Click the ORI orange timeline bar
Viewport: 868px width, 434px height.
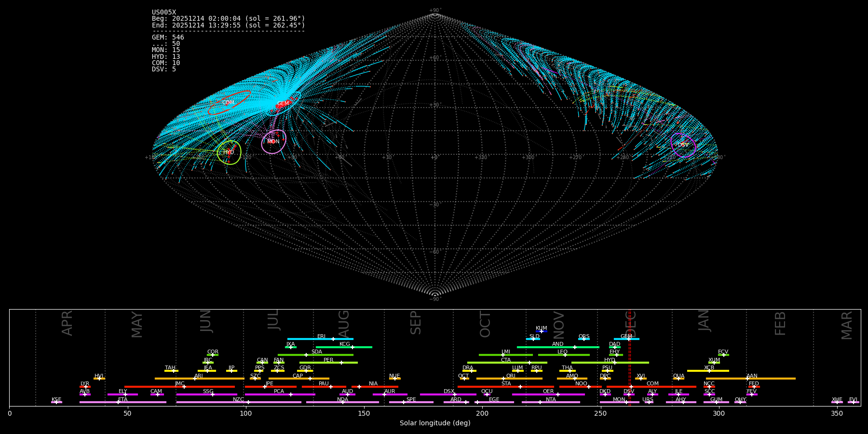(509, 379)
